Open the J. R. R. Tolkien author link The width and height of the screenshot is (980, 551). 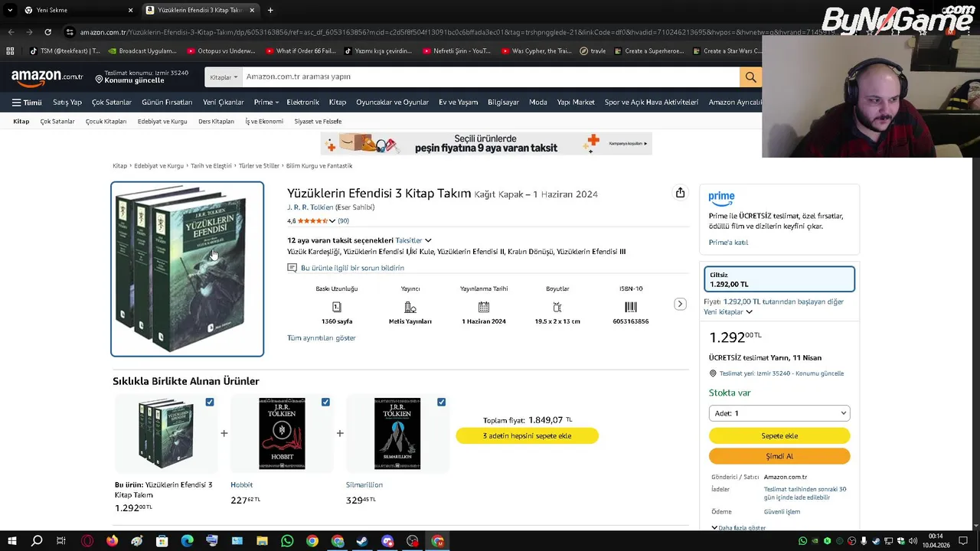(310, 207)
